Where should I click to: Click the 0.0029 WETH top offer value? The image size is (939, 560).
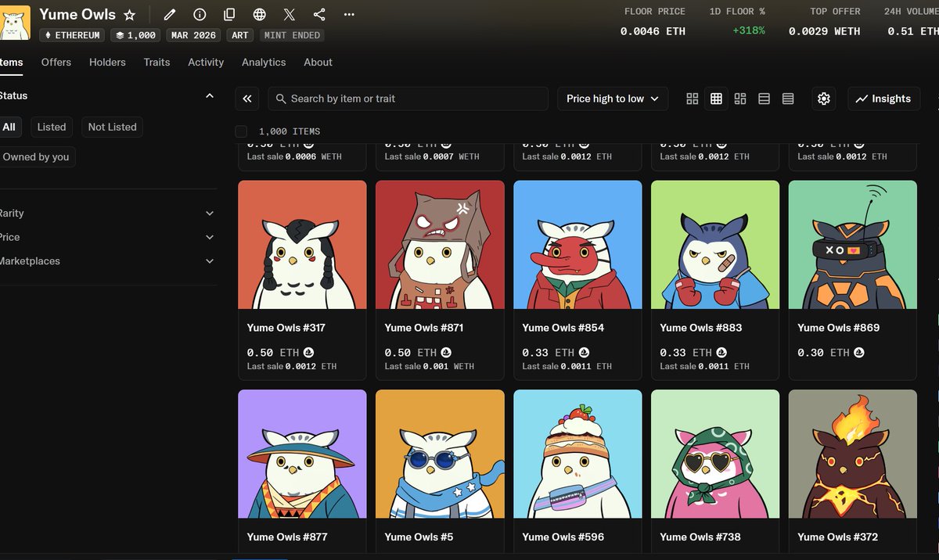[824, 31]
